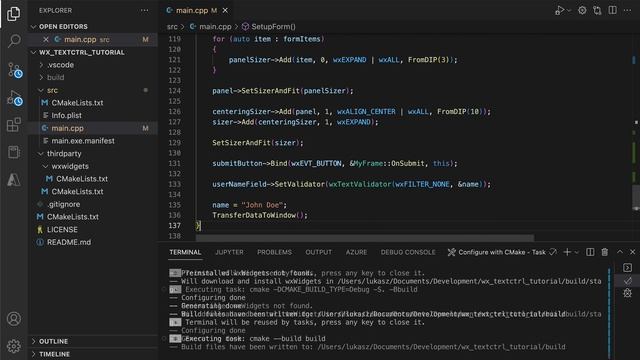Screen dimensions: 640x360
Task: Click the "John Doe" string literal
Action: tap(262, 205)
